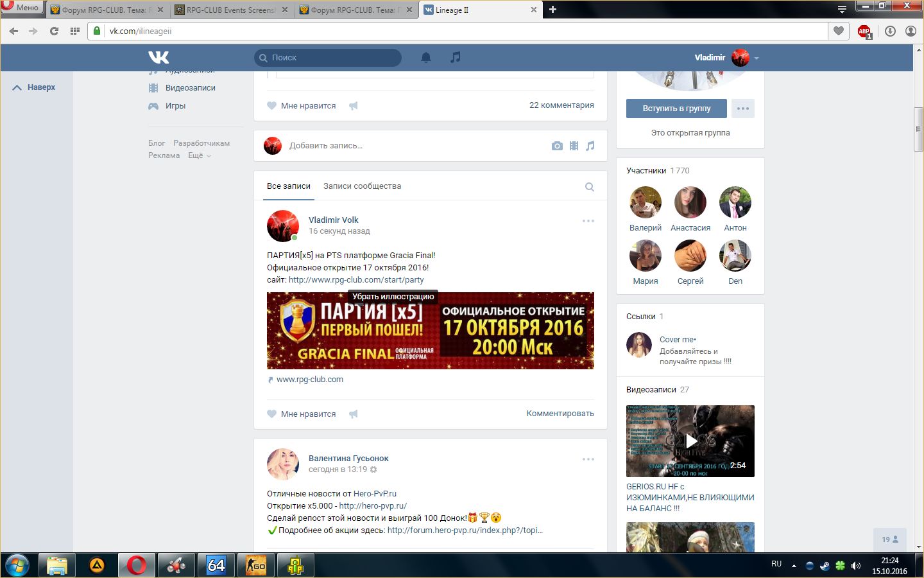Click Комментировать on Vladimir's post
924x578 pixels.
click(x=560, y=414)
